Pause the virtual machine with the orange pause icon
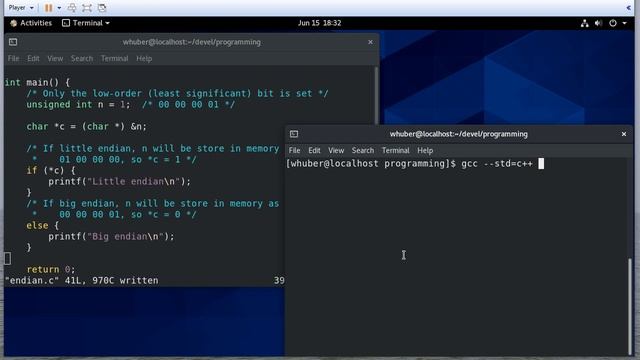Image resolution: width=640 pixels, height=360 pixels. tap(49, 8)
